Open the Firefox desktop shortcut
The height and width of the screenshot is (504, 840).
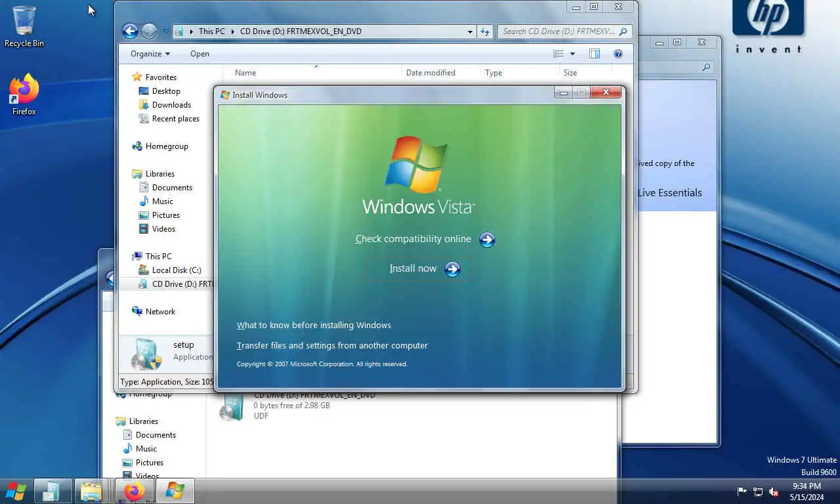point(24,95)
